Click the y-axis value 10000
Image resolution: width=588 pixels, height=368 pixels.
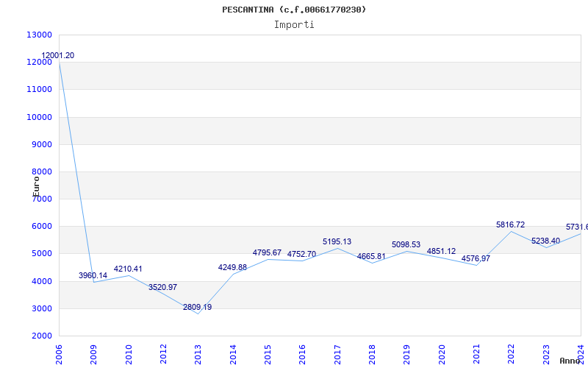[x=40, y=117]
